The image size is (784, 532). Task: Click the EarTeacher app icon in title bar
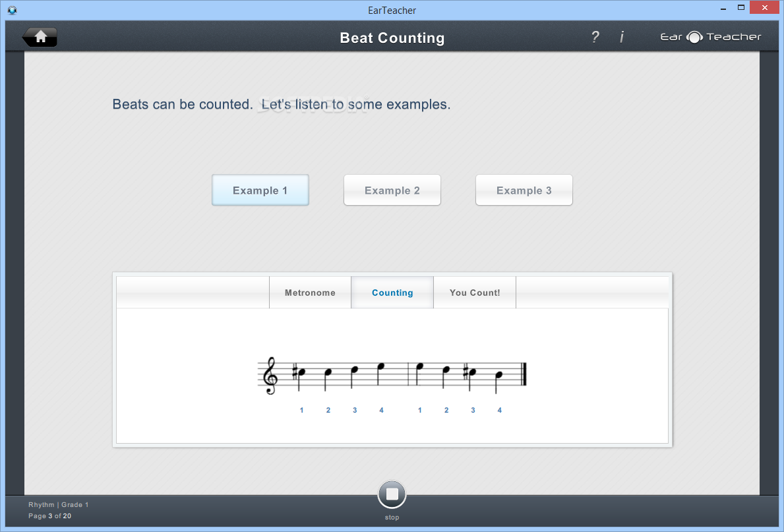point(12,10)
